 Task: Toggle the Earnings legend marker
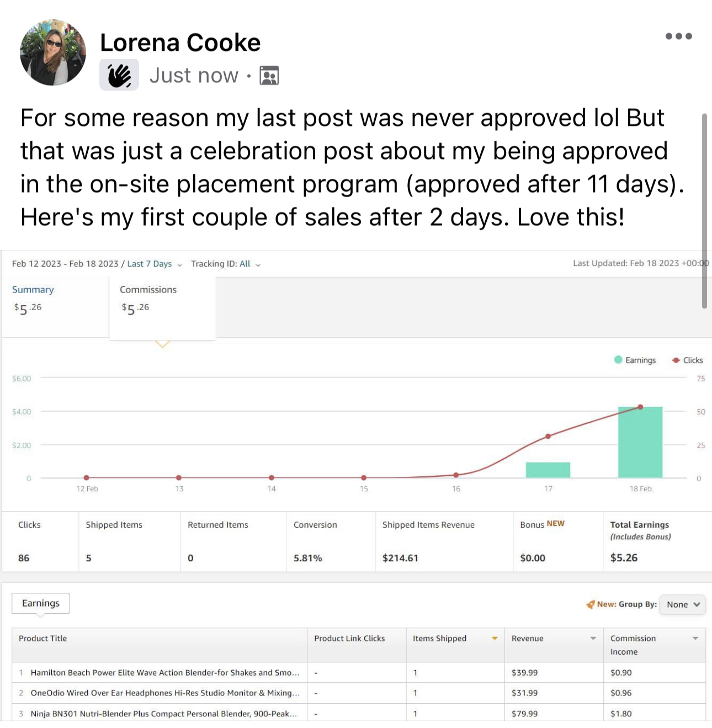tap(618, 360)
